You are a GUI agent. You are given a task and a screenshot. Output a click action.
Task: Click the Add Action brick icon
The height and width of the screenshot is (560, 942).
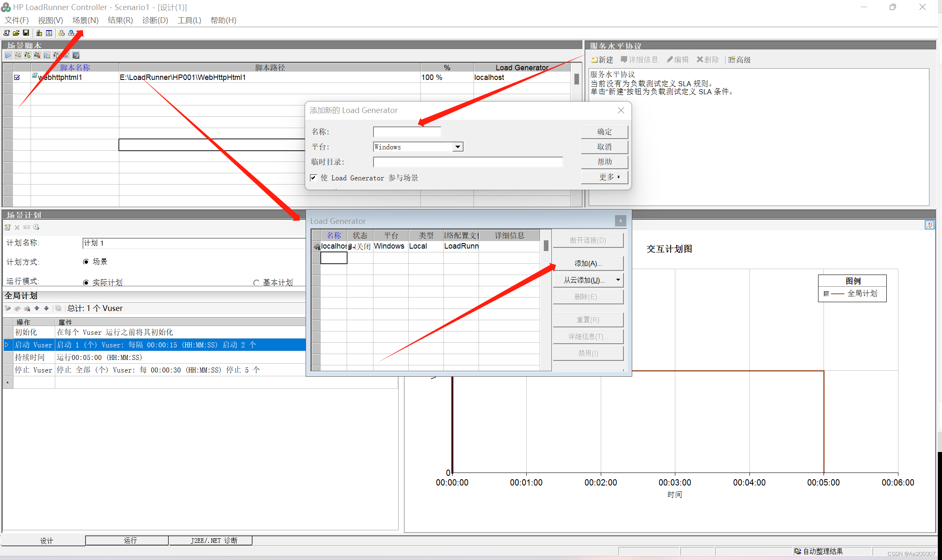(x=8, y=308)
